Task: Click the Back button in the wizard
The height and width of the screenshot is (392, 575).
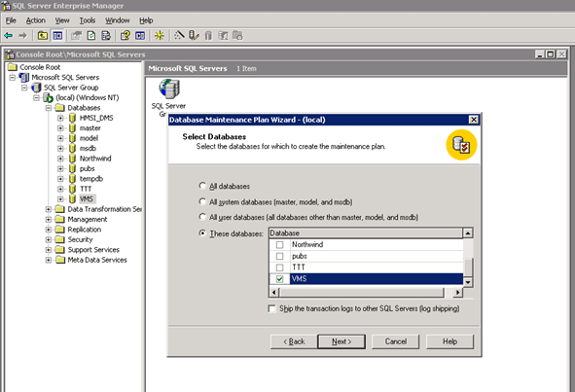Action: [x=294, y=341]
